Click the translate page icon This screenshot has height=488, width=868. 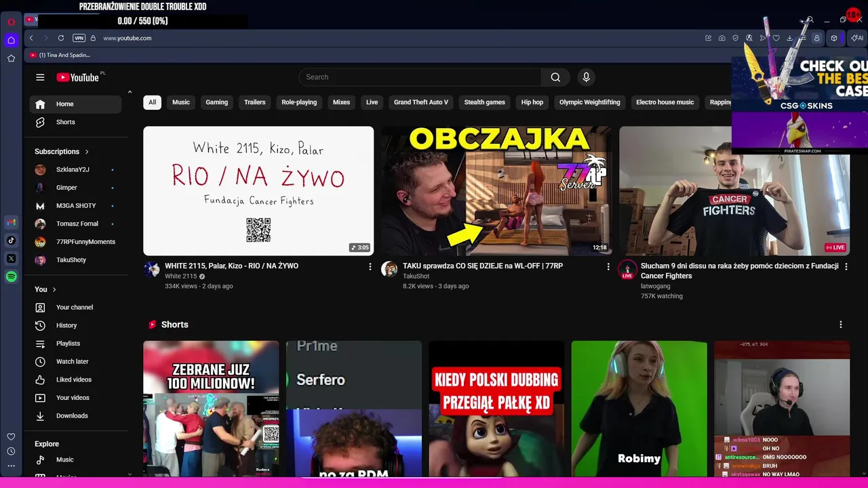click(x=749, y=38)
